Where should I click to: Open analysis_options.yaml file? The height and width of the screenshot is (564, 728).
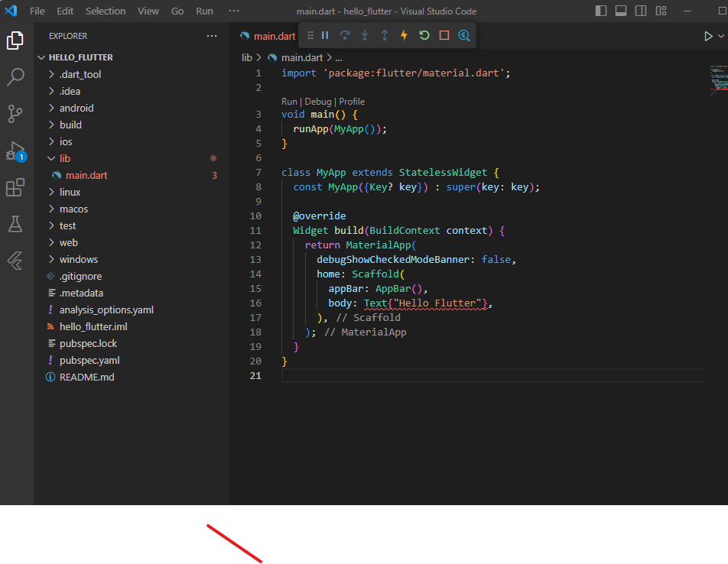click(132, 310)
